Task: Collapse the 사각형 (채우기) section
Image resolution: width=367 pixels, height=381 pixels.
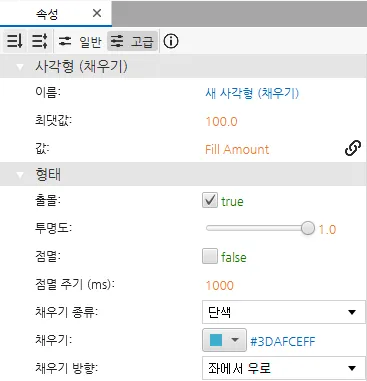Action: (20, 67)
